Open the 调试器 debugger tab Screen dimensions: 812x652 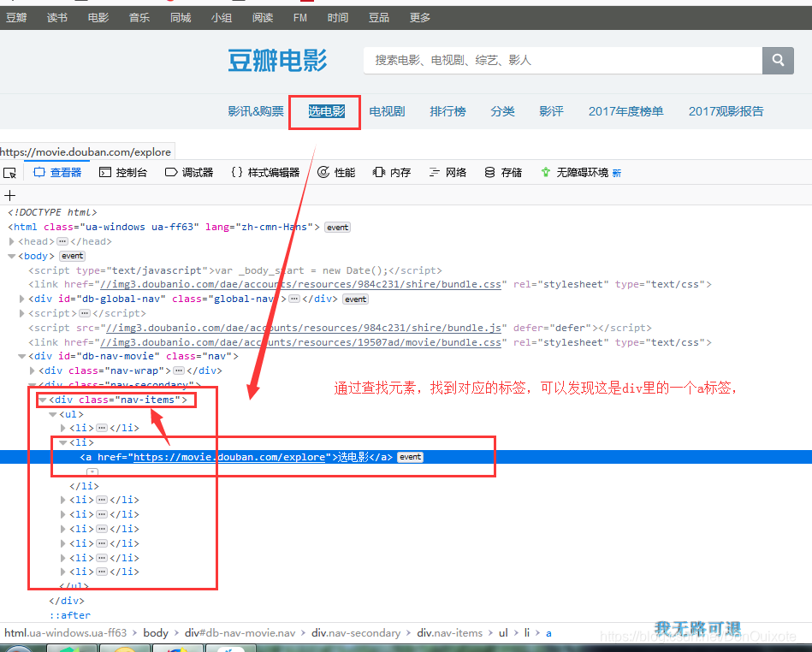pos(189,173)
